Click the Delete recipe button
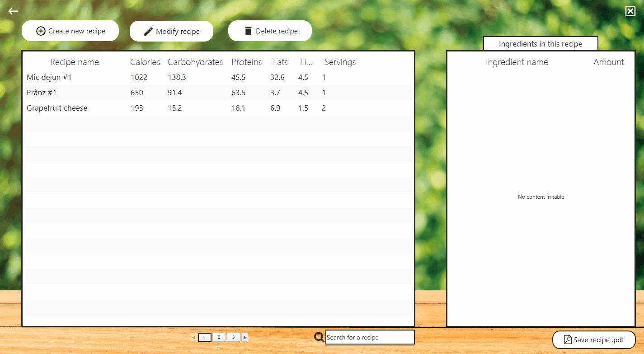 (x=270, y=31)
